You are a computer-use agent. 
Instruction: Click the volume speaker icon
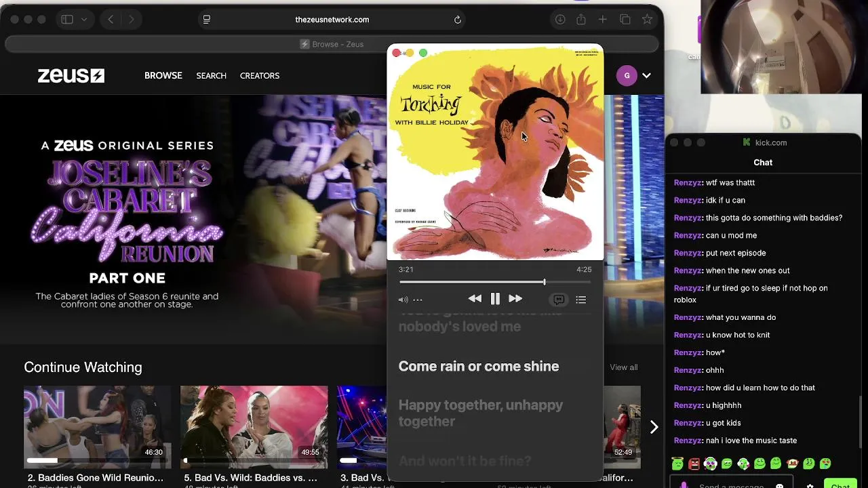[x=403, y=300]
